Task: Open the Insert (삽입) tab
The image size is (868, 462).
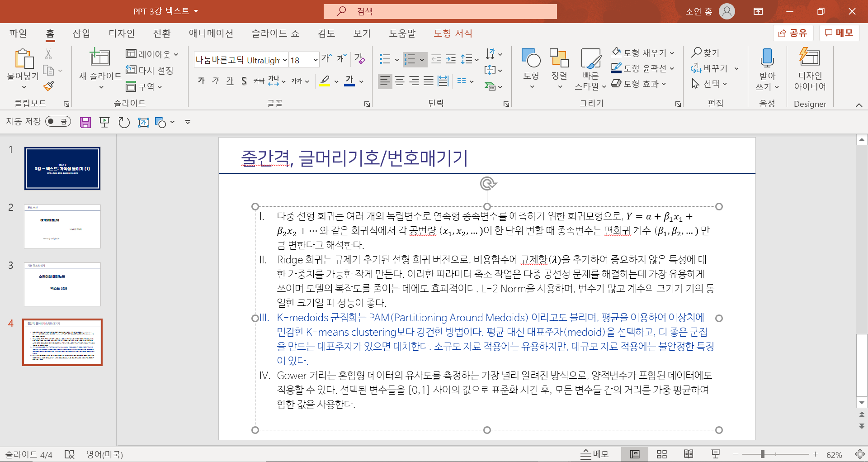Action: coord(81,33)
